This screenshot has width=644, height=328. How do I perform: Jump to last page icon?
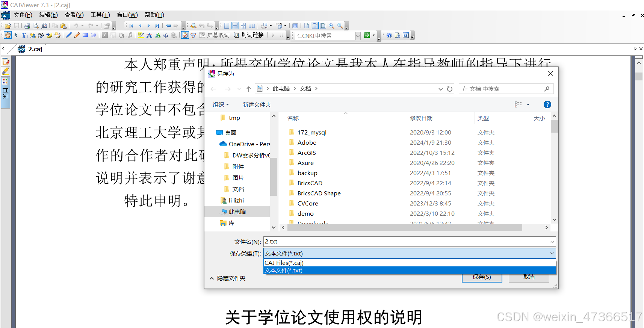pyautogui.click(x=157, y=26)
